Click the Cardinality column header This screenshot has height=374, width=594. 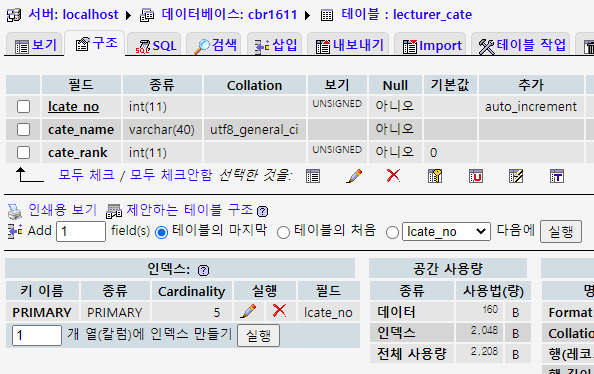[x=191, y=291]
